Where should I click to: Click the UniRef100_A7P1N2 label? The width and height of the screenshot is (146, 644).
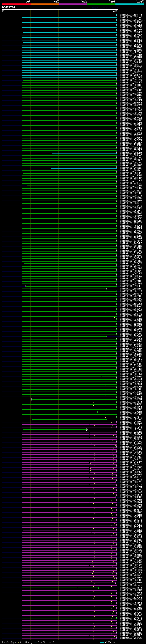point(131,281)
